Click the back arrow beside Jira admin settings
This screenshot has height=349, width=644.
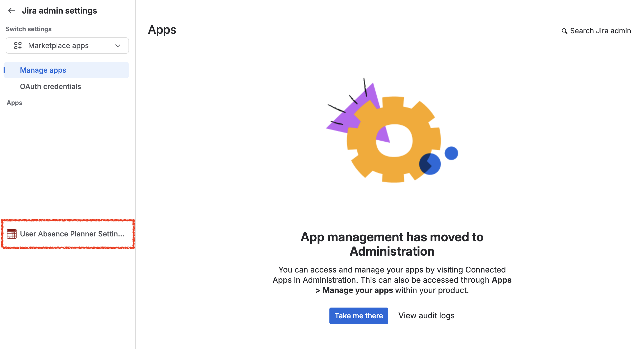point(12,11)
